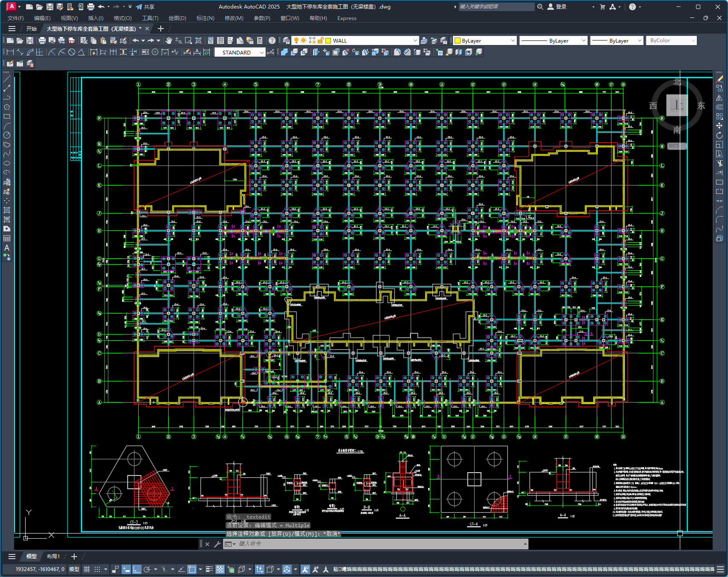728x577 pixels.
Task: Toggle Polar Tracking in status bar
Action: 147,569
